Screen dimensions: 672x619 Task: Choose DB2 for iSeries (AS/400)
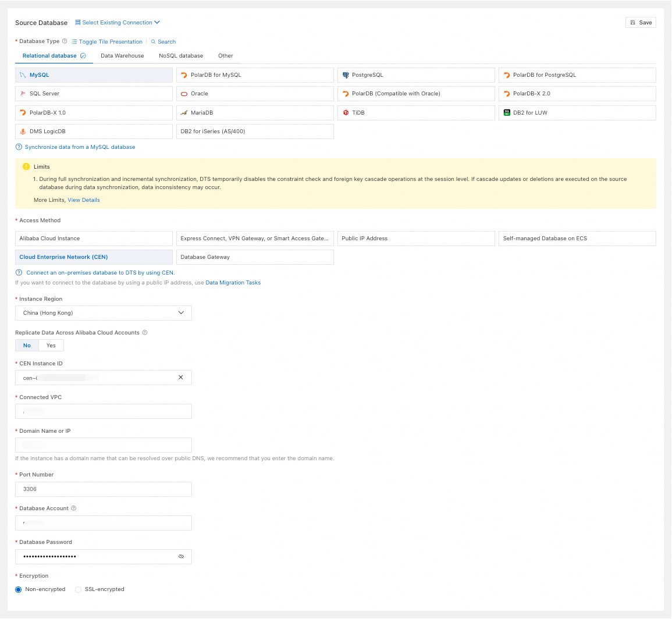255,131
